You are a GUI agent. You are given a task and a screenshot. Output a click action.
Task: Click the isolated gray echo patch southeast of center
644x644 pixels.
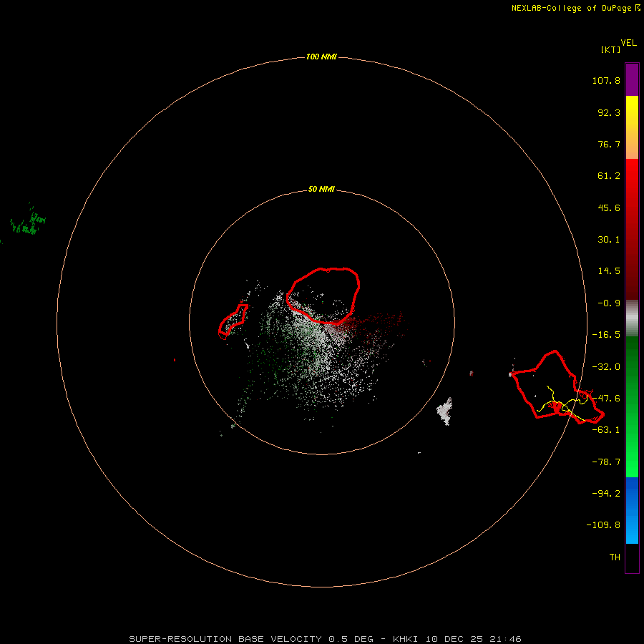[x=445, y=411]
